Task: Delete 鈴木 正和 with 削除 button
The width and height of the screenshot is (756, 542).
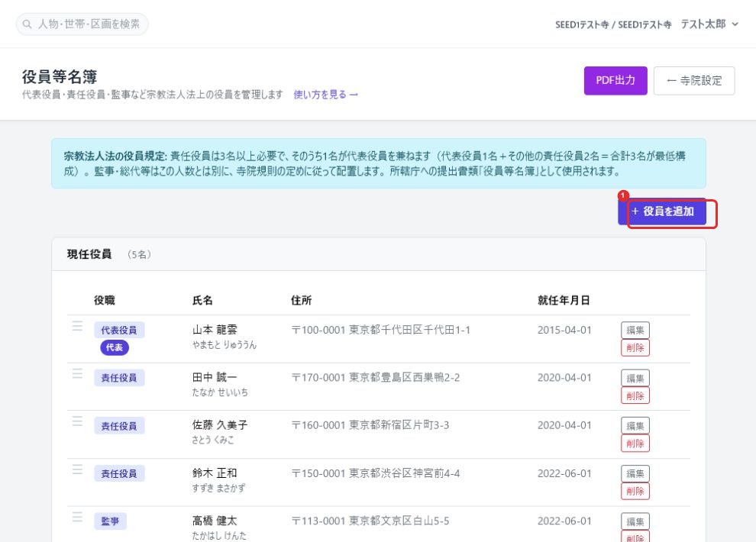Action: 635,491
